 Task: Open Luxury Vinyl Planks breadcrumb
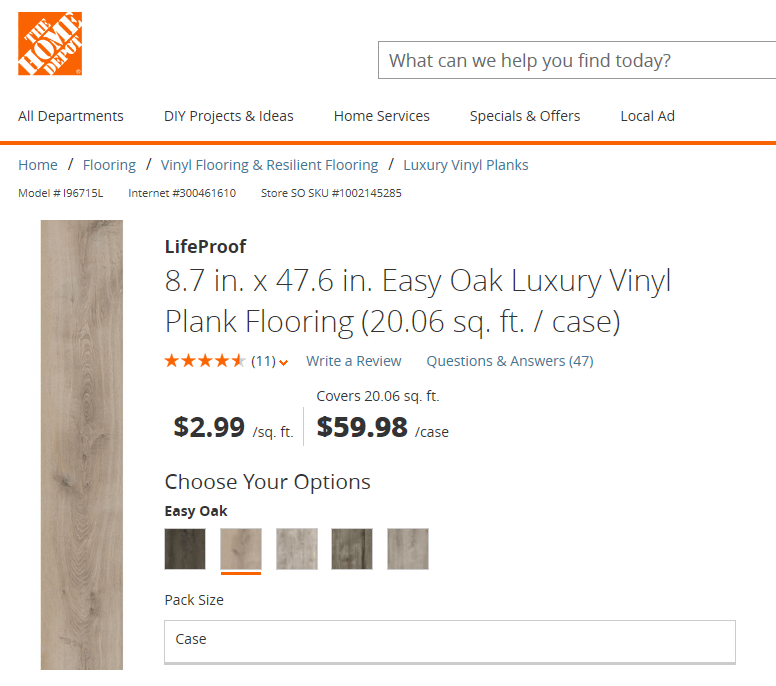(x=466, y=165)
